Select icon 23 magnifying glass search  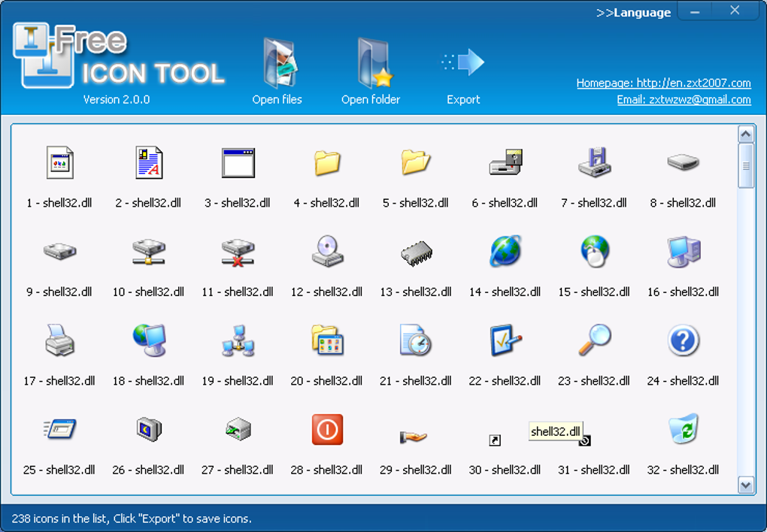pos(594,340)
